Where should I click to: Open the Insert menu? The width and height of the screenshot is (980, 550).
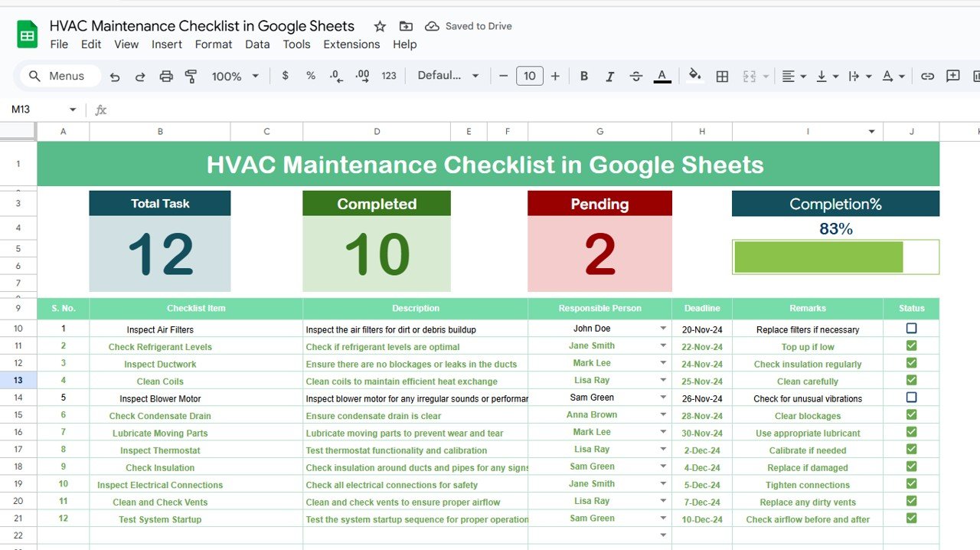[x=167, y=44]
